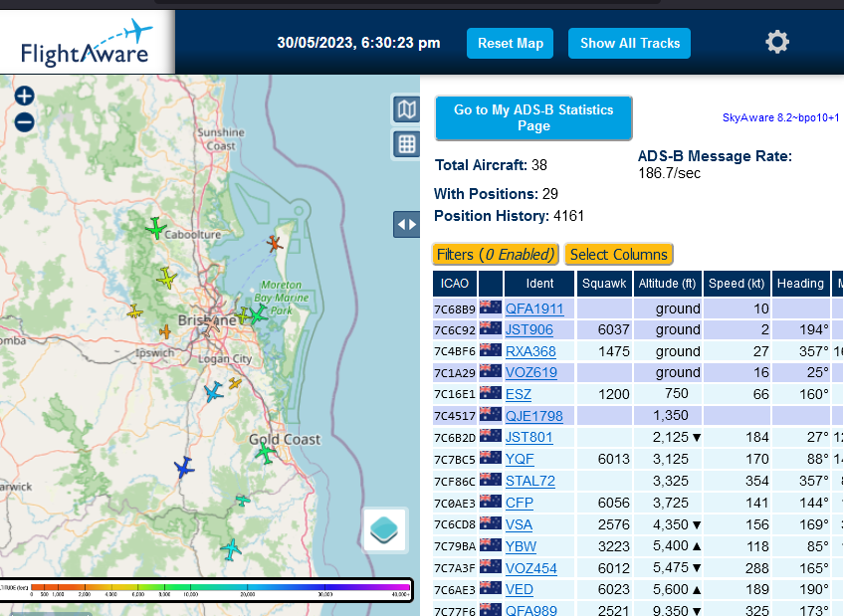Select the tan aircraft over Brisbane
This screenshot has width=844, height=616.
point(211,326)
